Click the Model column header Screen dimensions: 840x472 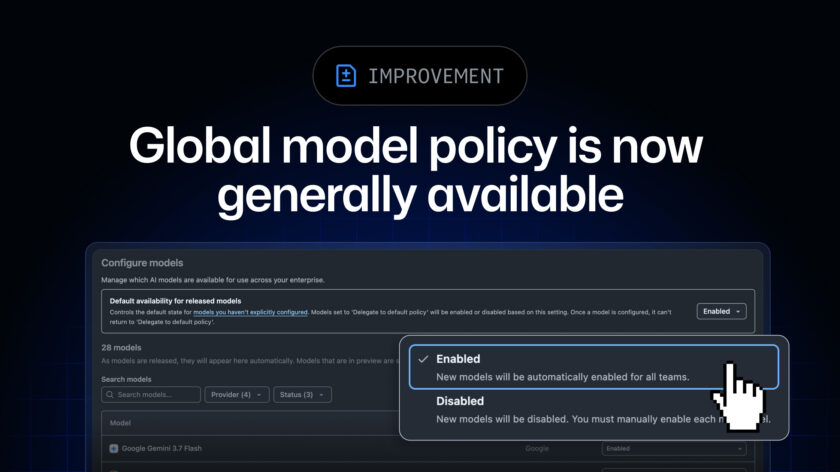tap(120, 423)
